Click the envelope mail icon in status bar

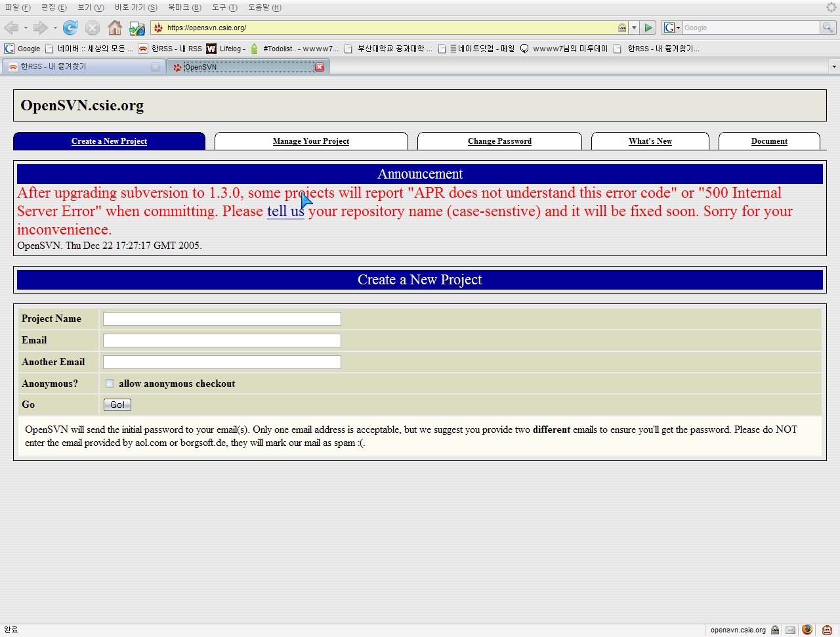790,630
